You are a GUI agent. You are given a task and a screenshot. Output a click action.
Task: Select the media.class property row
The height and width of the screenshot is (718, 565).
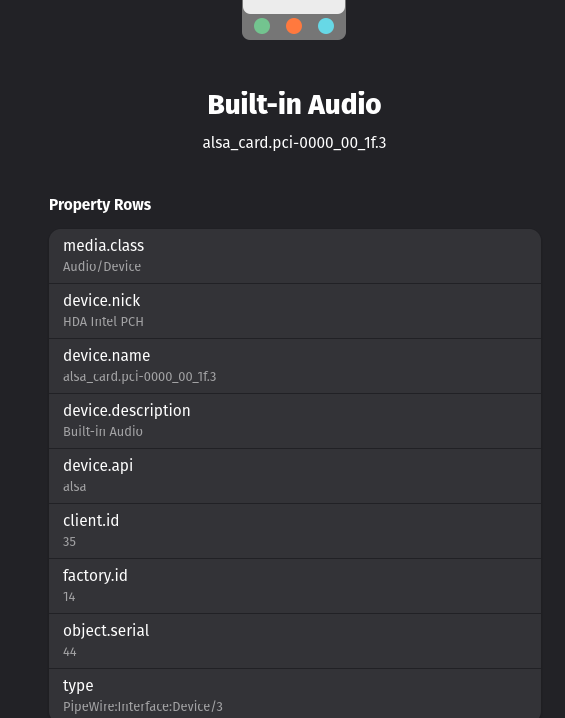coord(295,256)
